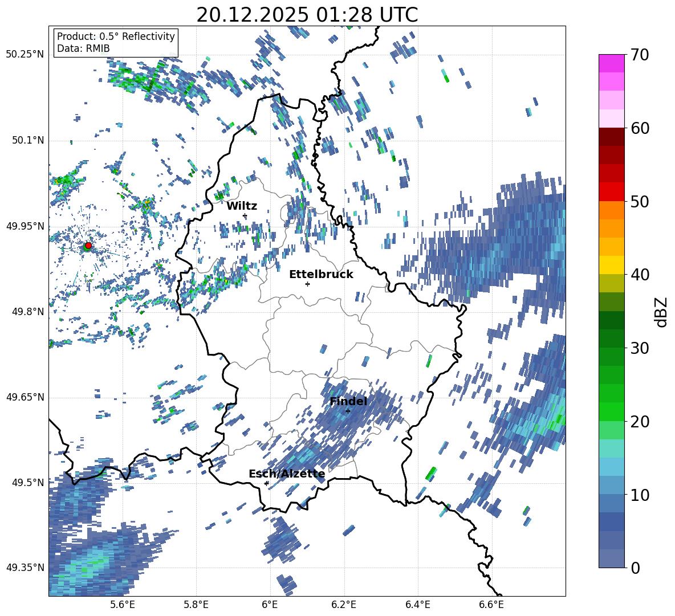This screenshot has width=675, height=616.
Task: Click the Findel location label
Action: tap(348, 401)
